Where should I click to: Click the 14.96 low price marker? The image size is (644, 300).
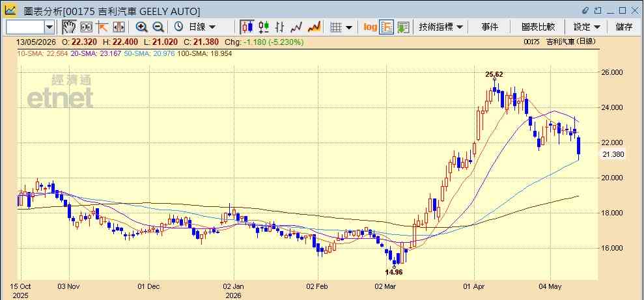tap(394, 271)
